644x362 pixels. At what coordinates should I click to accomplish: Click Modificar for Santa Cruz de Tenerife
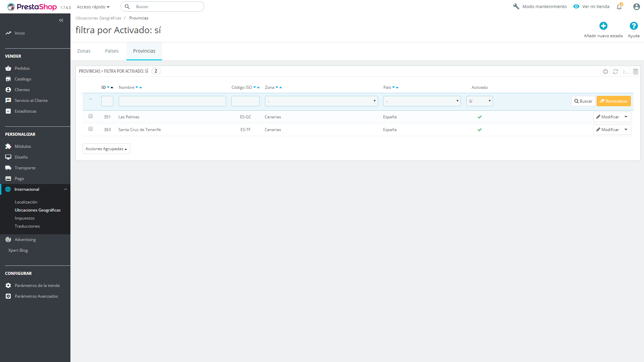click(607, 130)
